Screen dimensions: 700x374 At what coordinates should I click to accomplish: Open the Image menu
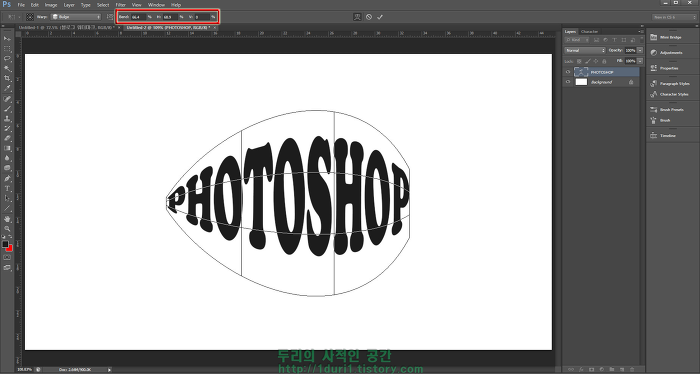pos(51,5)
